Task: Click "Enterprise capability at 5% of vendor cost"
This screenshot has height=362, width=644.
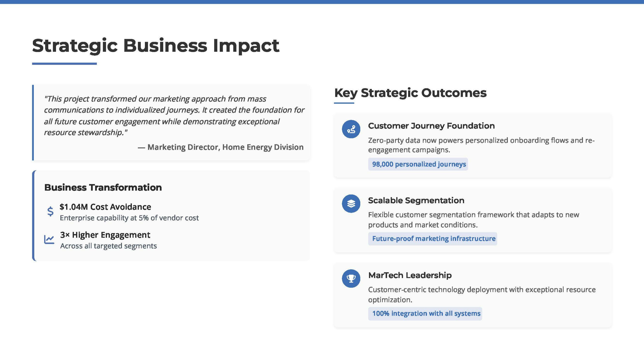Action: tap(129, 218)
